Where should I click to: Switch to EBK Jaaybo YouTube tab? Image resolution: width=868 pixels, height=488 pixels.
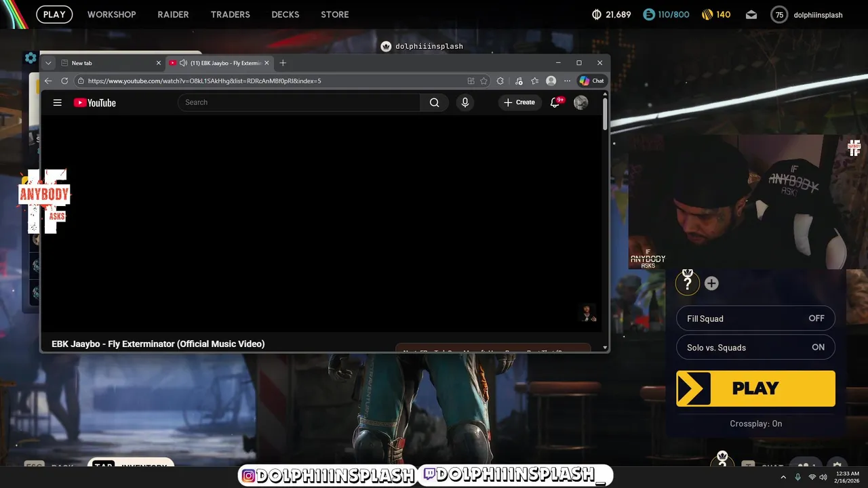219,63
